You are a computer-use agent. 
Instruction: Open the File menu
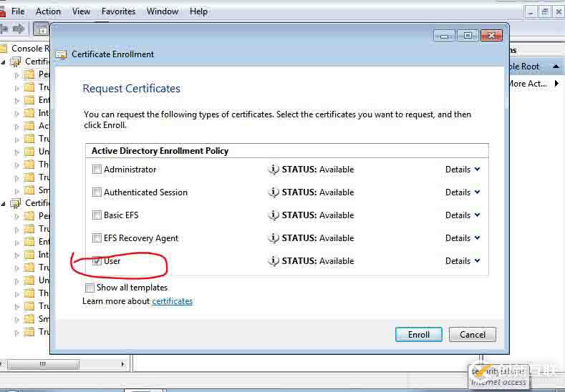coord(18,11)
